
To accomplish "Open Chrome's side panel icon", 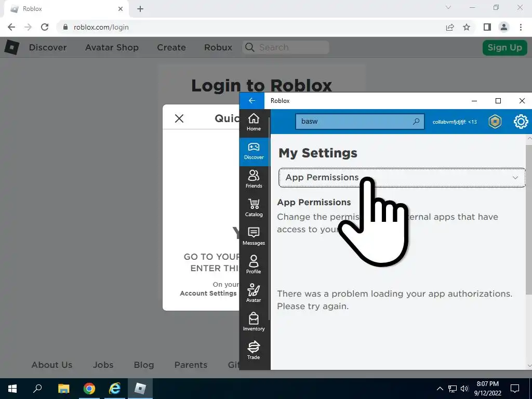I will 487,27.
